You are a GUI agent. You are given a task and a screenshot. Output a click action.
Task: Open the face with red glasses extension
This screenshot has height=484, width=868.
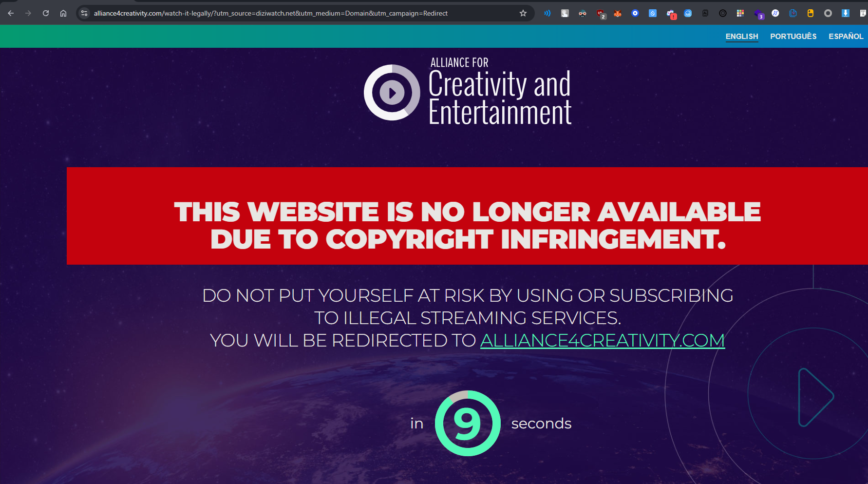(x=583, y=13)
